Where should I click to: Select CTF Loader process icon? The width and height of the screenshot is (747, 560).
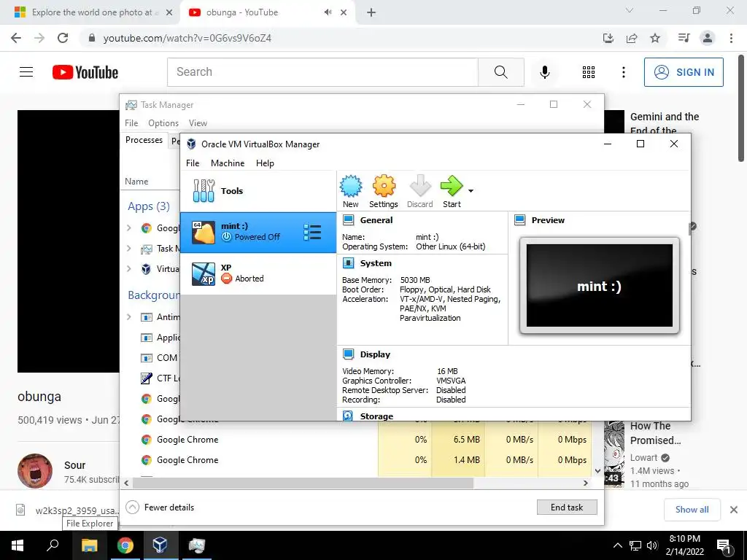coord(146,378)
